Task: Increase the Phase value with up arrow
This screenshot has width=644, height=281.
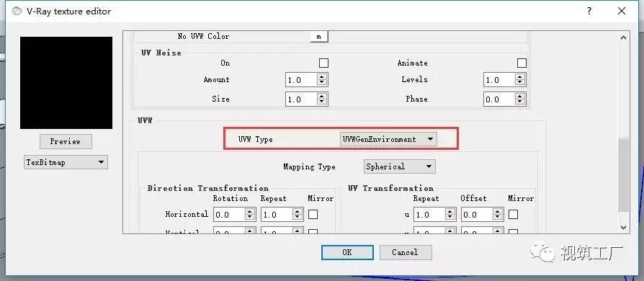Action: click(x=520, y=96)
